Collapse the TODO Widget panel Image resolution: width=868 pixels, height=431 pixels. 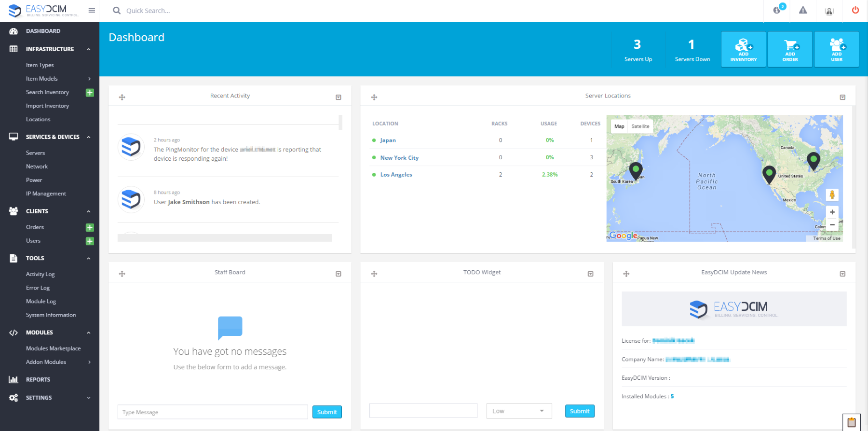tap(590, 274)
